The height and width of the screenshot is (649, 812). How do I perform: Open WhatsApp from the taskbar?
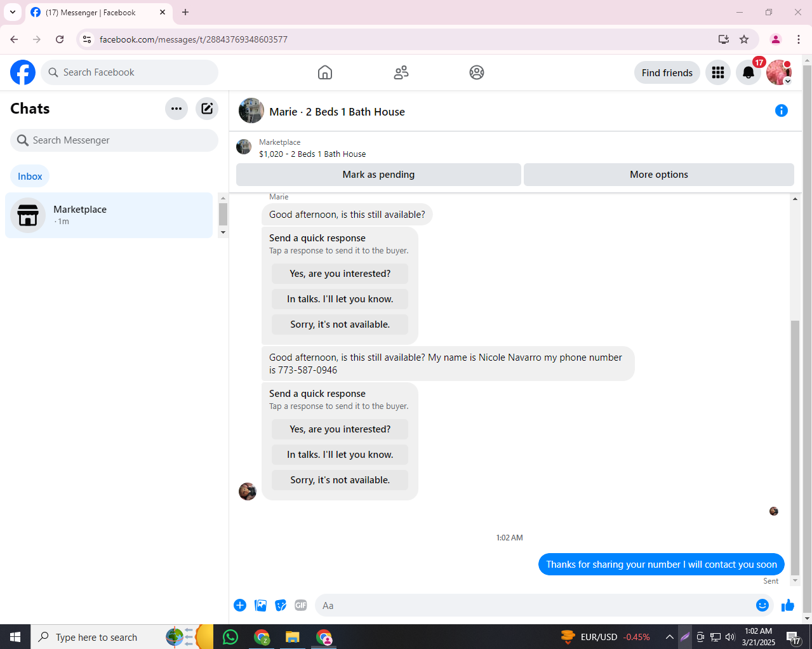point(230,637)
